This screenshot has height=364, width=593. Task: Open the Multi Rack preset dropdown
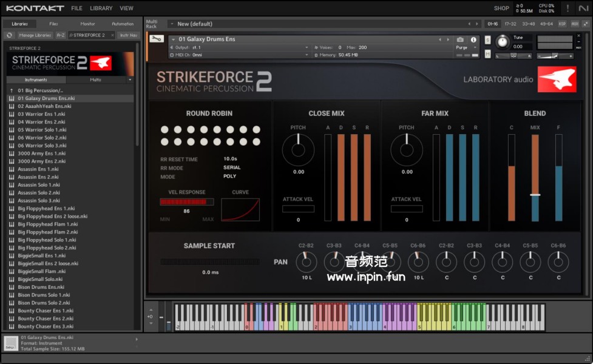(x=171, y=24)
